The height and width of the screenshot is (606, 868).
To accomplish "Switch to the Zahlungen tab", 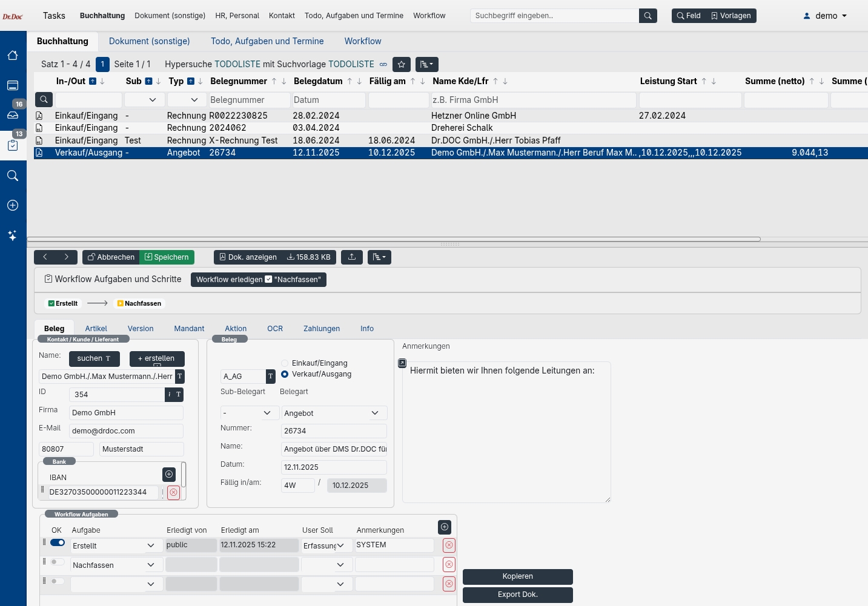I will (x=322, y=329).
